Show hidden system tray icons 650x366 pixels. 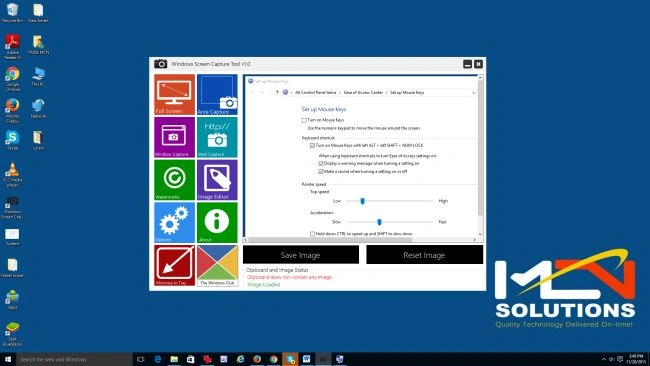point(604,359)
